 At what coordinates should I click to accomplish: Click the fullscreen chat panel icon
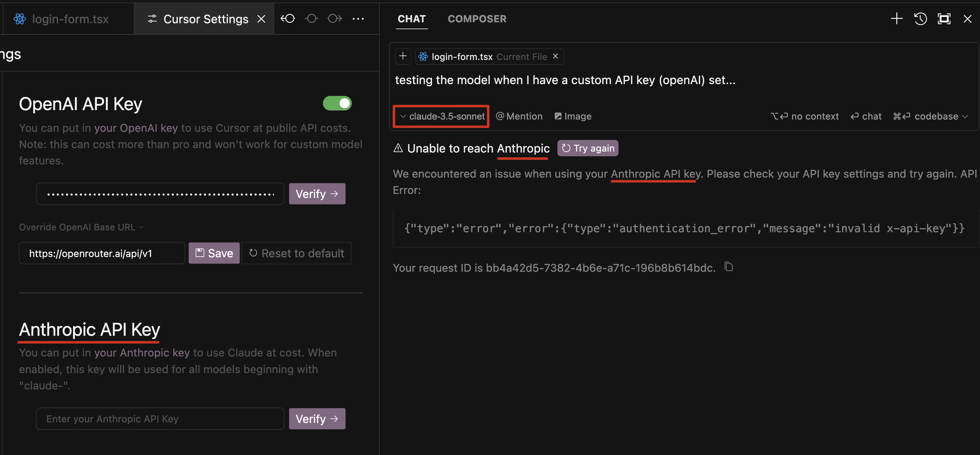click(944, 19)
